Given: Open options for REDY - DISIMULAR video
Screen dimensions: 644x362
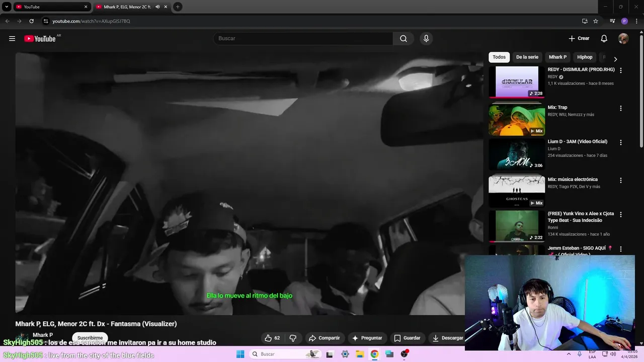Looking at the screenshot, I should click(x=620, y=70).
